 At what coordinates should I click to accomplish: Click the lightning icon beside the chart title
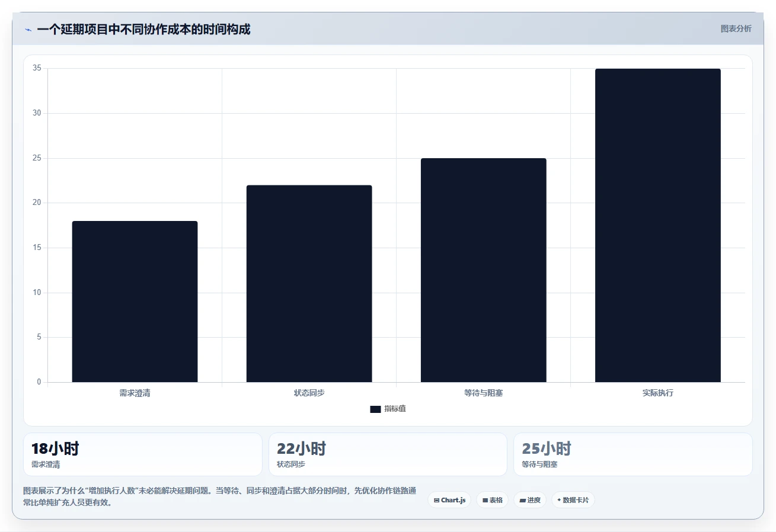28,30
